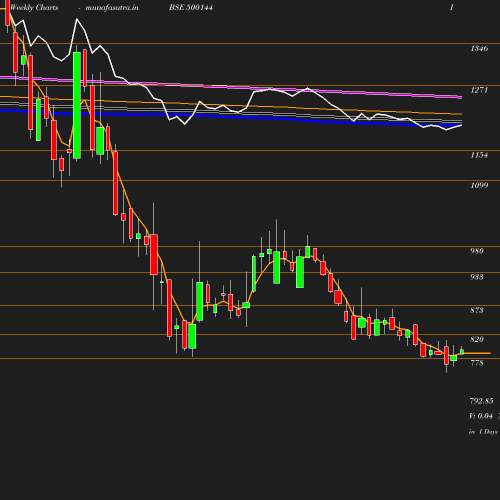Click the 'BSE 500144' symbol label

coord(191,7)
